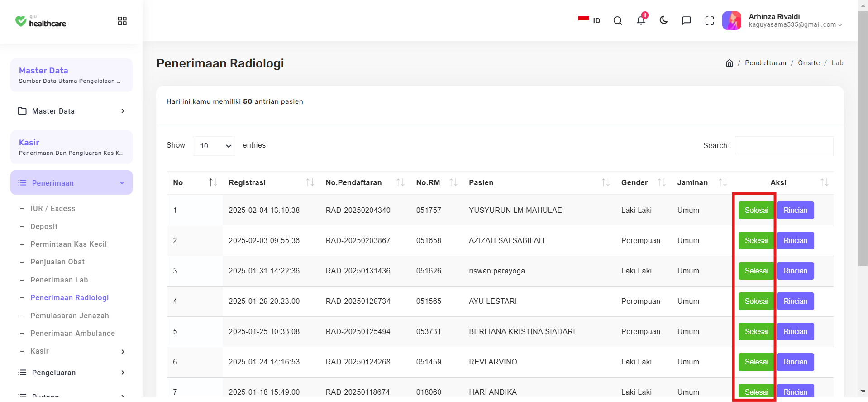Expand the Master Data menu
868x402 pixels.
72,111
